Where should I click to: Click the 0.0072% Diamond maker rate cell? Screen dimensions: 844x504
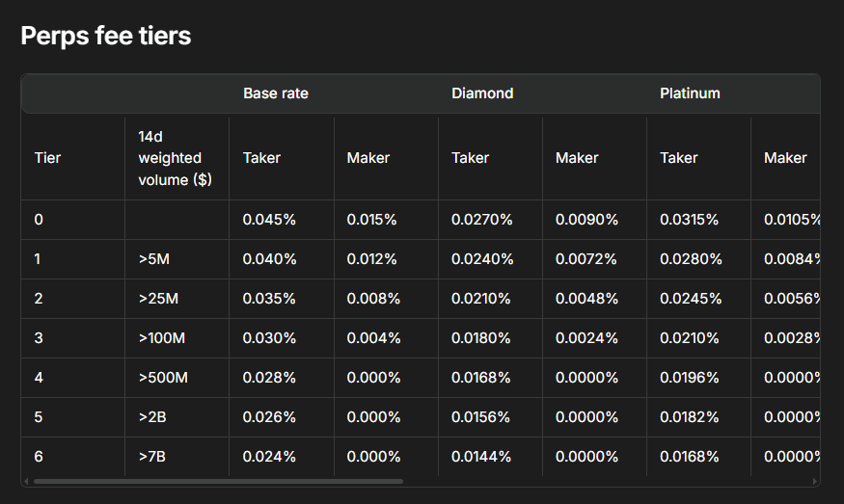(586, 259)
